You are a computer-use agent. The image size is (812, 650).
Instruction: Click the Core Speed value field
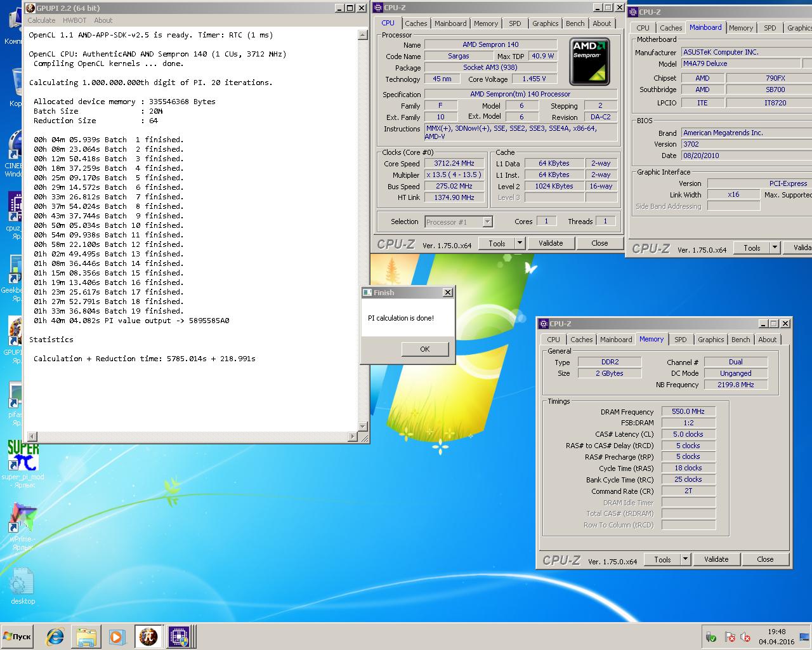(454, 163)
